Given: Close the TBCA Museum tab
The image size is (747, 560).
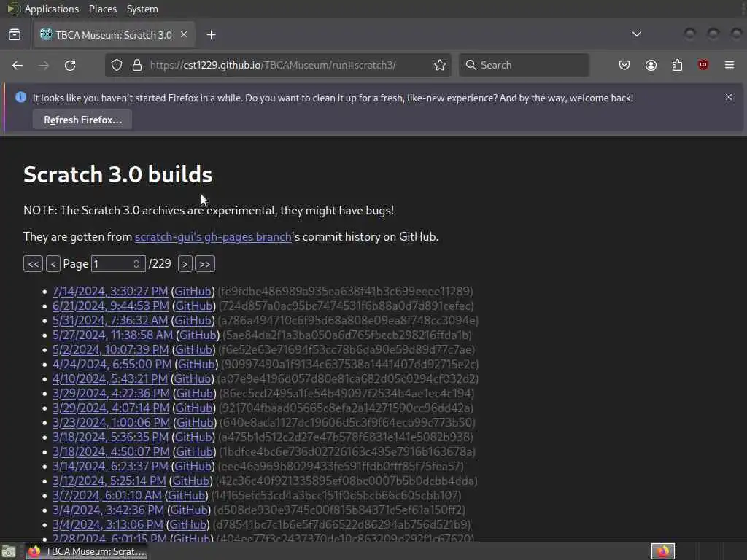Looking at the screenshot, I should [184, 34].
